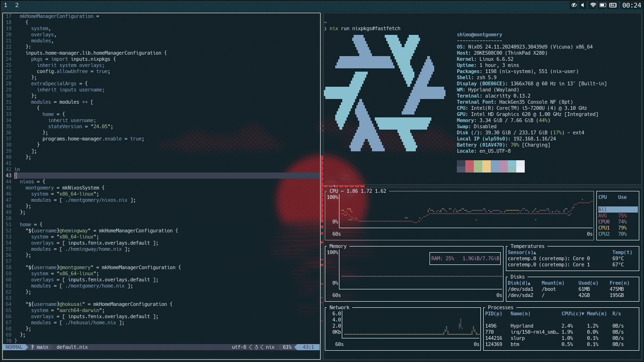Select the /dev/sda1 disk row

tap(572, 289)
